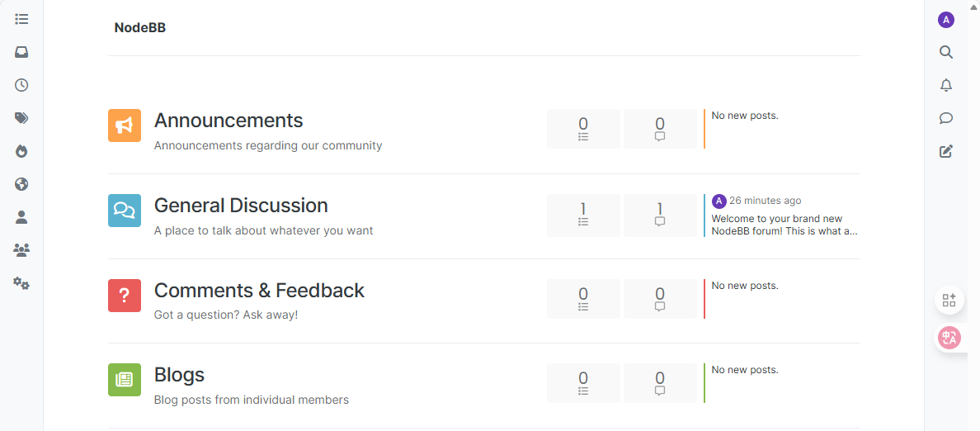Go to Recent topics clock icon
The image size is (980, 431).
21,85
